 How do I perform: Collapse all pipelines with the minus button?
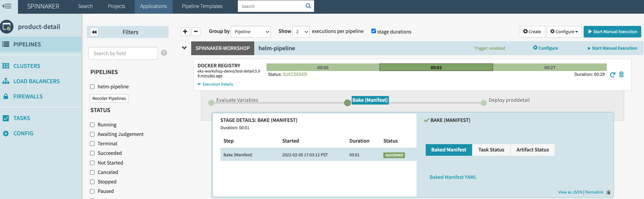[196, 31]
